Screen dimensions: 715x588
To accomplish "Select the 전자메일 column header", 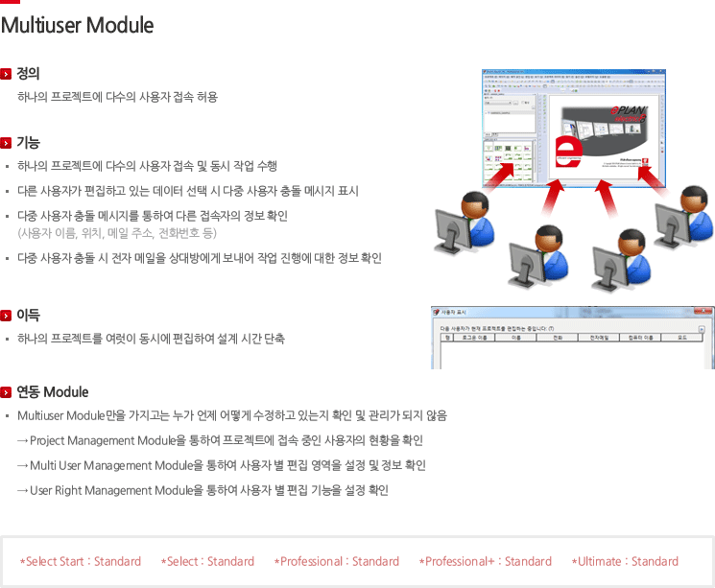I will pyautogui.click(x=599, y=338).
